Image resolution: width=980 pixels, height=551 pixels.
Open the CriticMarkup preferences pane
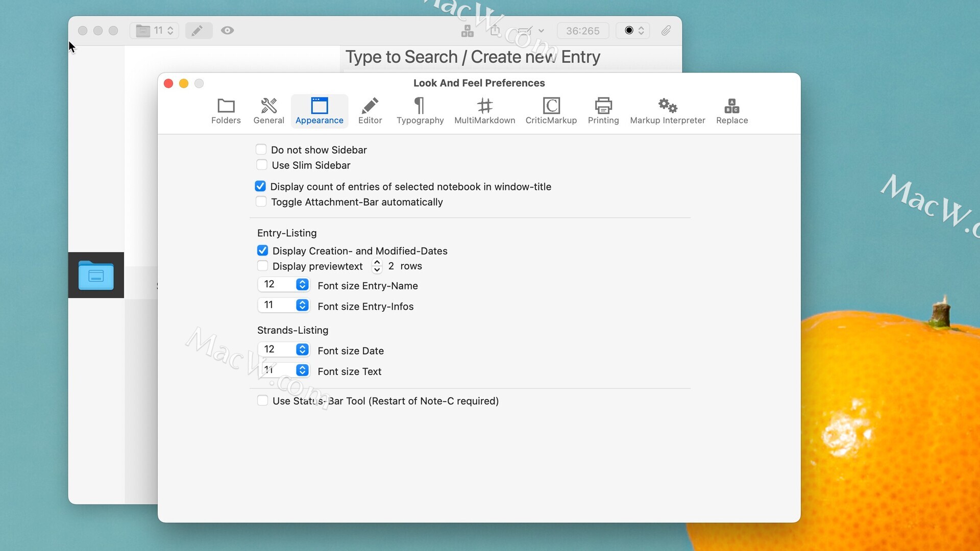(551, 111)
